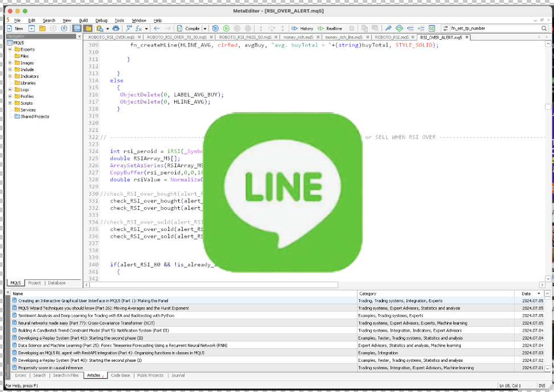The image size is (554, 392).
Task: Open the Errors toolbox tab
Action: [20, 376]
